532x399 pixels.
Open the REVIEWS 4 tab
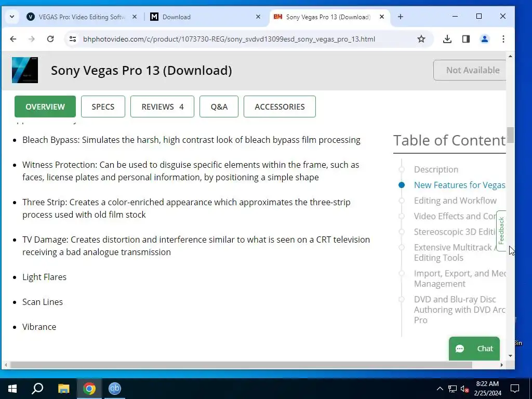click(162, 107)
